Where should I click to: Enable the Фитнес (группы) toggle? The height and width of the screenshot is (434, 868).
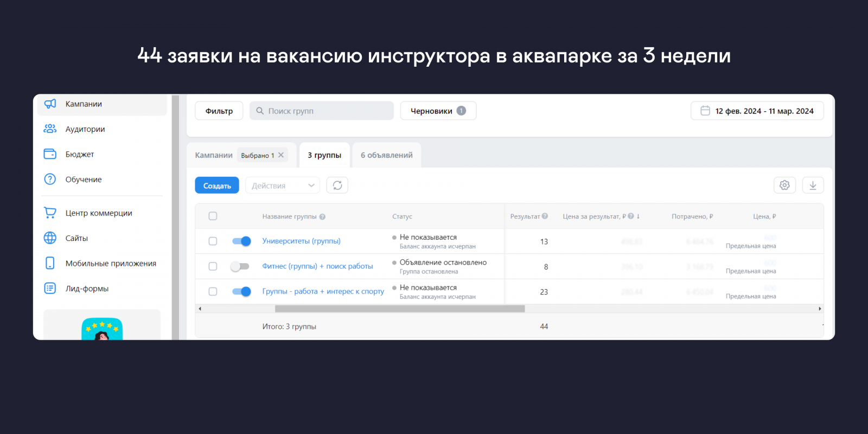pos(240,266)
